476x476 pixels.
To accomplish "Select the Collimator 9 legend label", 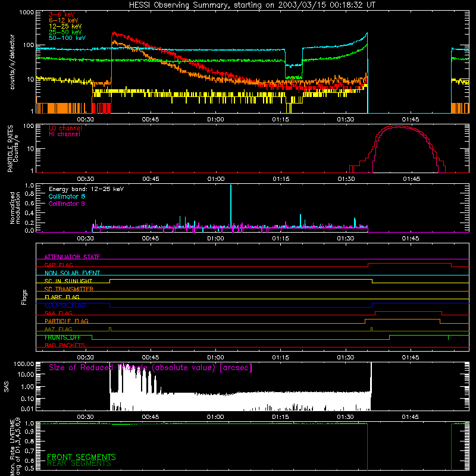I will [67, 203].
